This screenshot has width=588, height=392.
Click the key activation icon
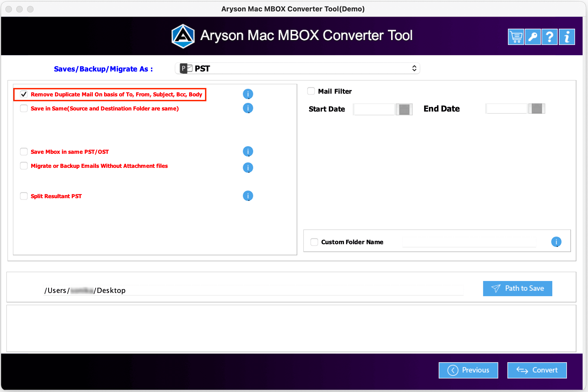tap(533, 37)
